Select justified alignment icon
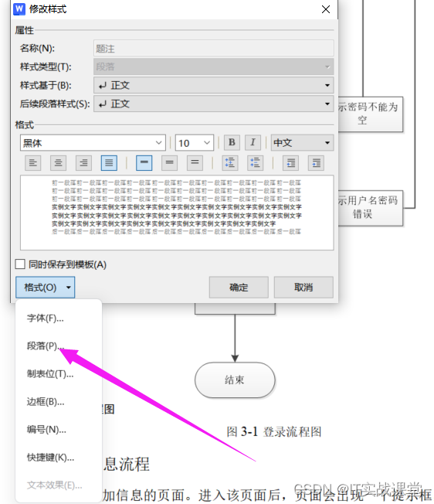 click(109, 163)
